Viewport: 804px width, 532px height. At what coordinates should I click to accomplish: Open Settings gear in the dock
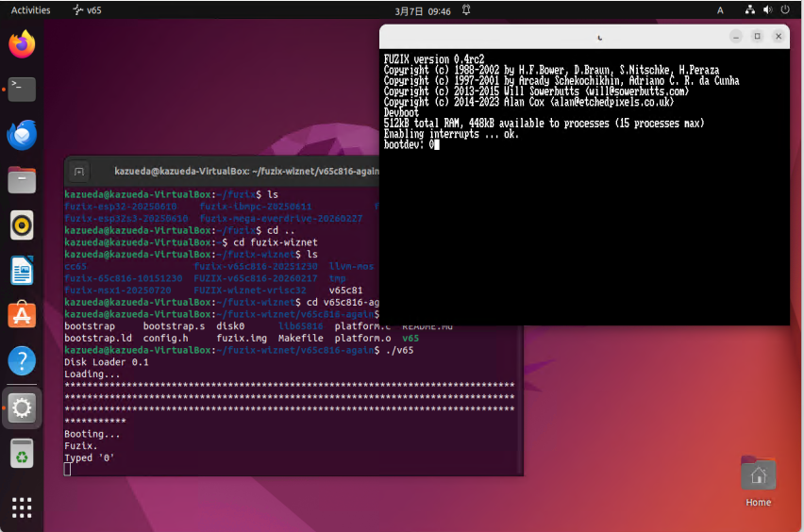coord(22,408)
